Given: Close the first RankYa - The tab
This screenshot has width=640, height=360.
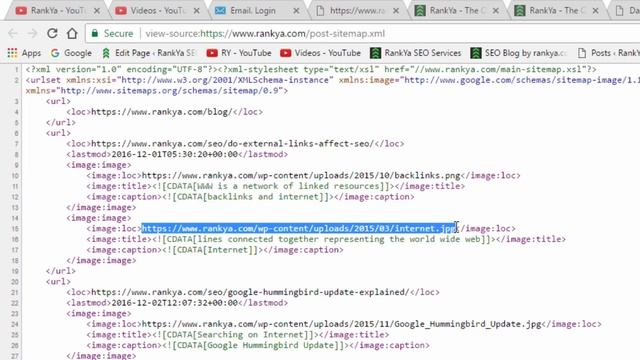Looking at the screenshot, I should pyautogui.click(x=496, y=11).
